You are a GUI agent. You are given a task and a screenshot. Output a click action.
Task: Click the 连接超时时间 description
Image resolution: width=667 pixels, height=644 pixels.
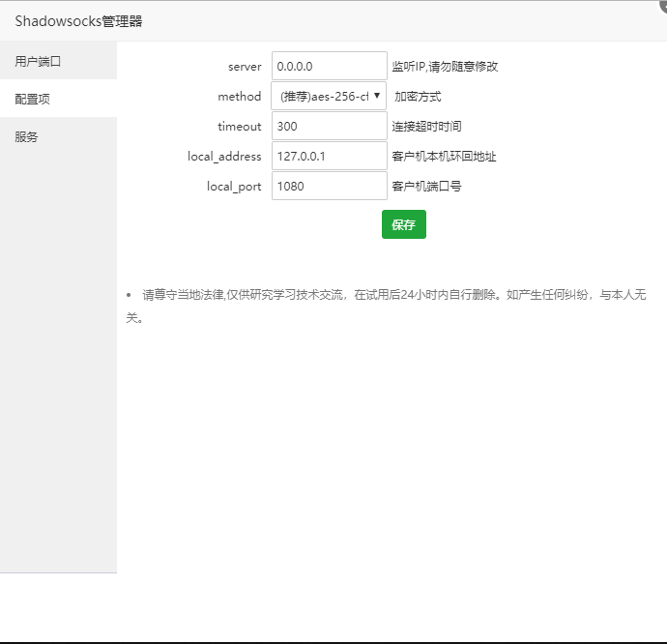[426, 127]
